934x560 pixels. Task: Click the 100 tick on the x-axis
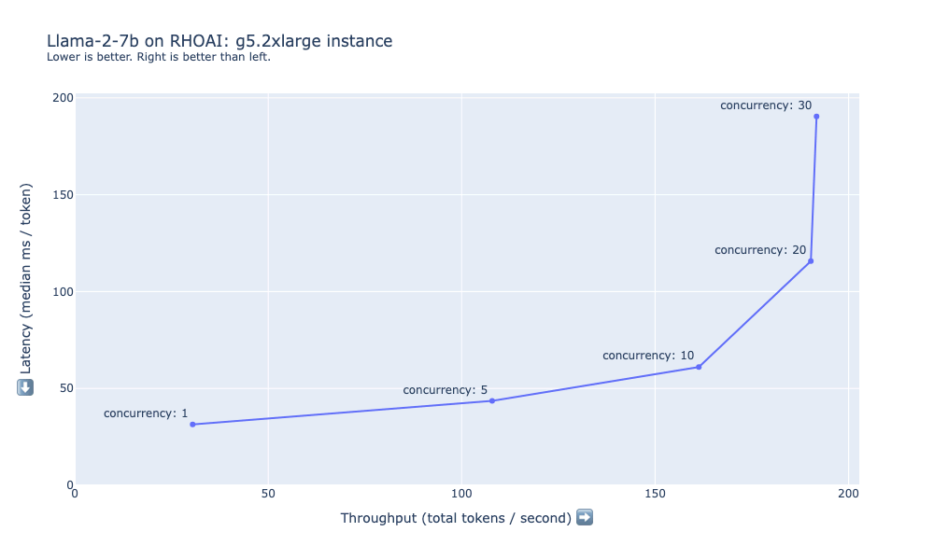461,496
